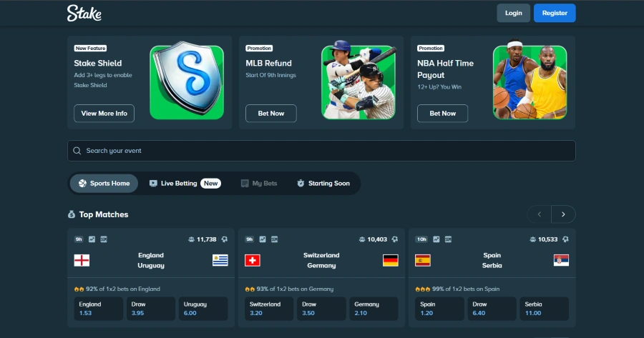
Task: Click the next arrow for Top Matches
Action: coord(563,214)
